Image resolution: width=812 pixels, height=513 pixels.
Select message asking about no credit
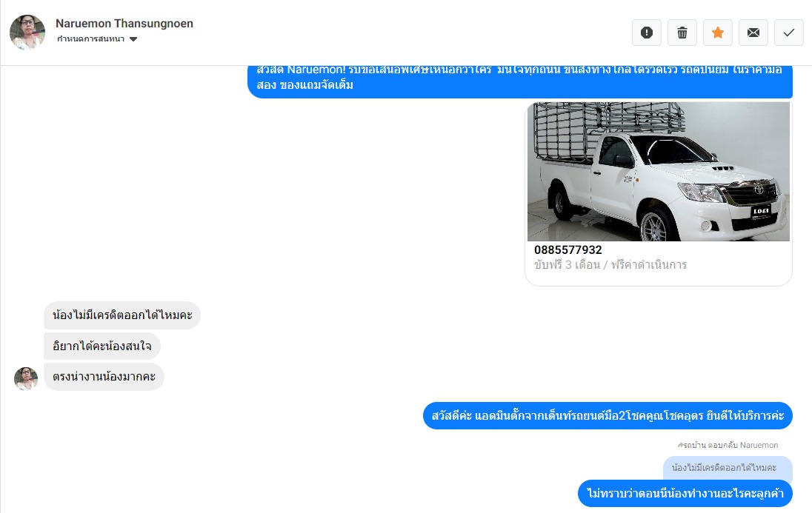tap(122, 315)
